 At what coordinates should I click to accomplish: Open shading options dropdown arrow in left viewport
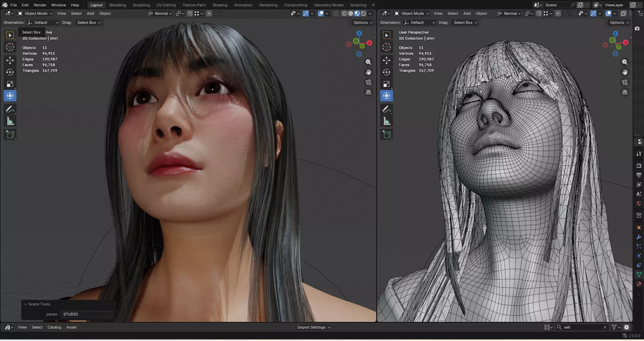coord(370,13)
